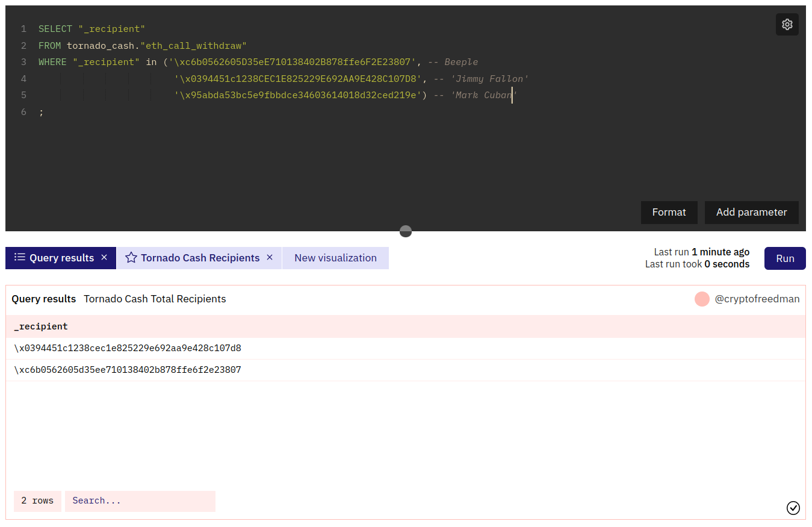The height and width of the screenshot is (527, 812).
Task: Close the Tornado Cash Recipients tab
Action: 270,257
